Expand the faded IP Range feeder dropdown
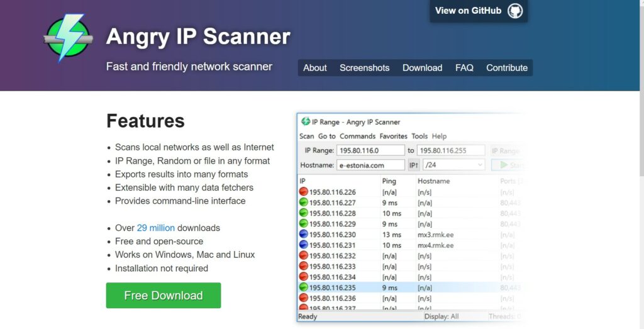 [x=506, y=151]
